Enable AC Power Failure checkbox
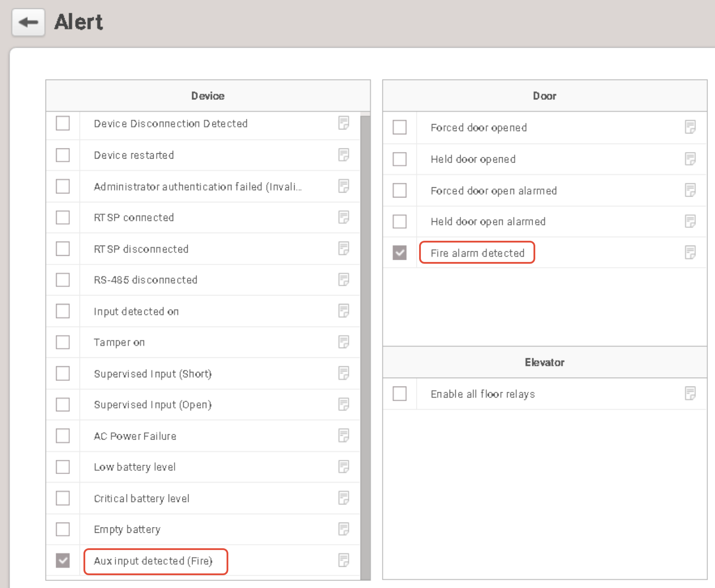The height and width of the screenshot is (588, 715). click(x=63, y=436)
